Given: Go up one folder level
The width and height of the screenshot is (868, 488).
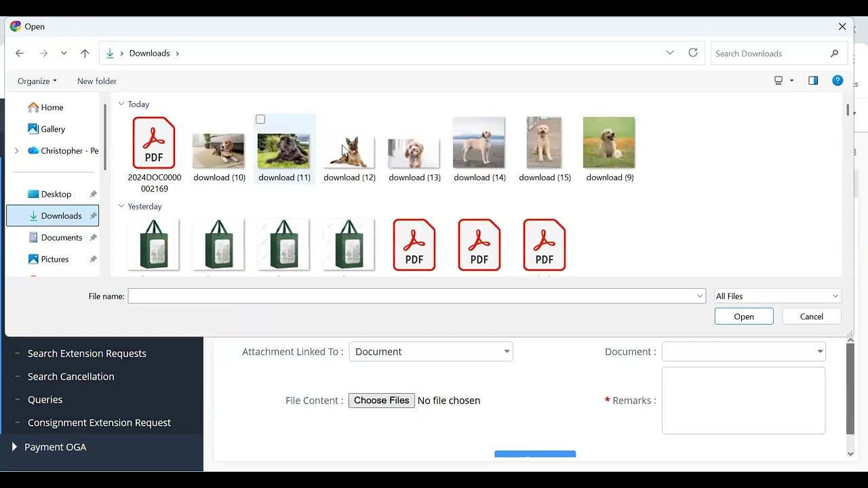Looking at the screenshot, I should (x=85, y=54).
